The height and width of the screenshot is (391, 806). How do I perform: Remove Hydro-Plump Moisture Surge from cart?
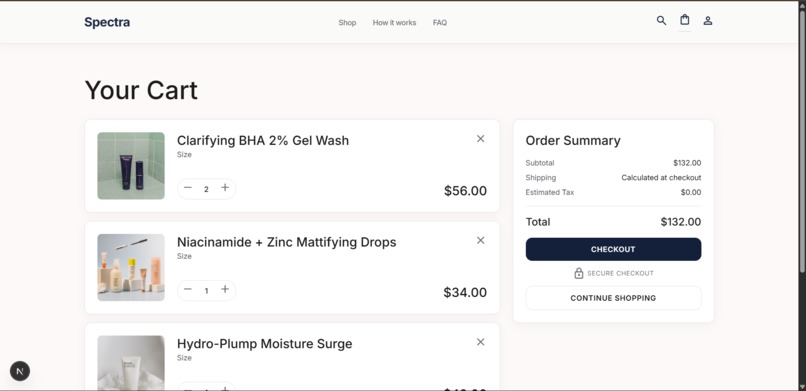click(x=481, y=342)
